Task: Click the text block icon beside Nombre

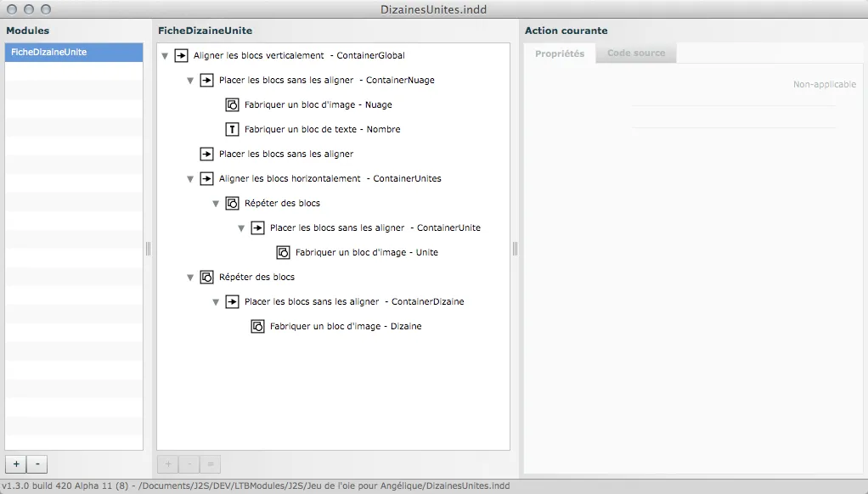Action: (x=232, y=130)
